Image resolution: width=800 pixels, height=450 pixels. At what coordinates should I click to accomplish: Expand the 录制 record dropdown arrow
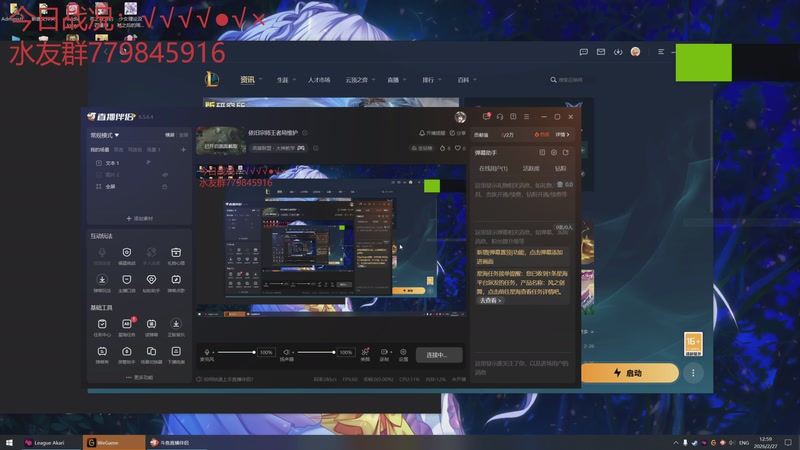[391, 352]
